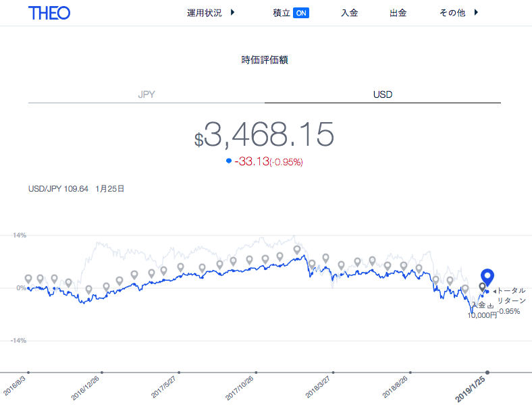Select the large blue map pin marker
This screenshot has width=532, height=411.
pos(487,277)
